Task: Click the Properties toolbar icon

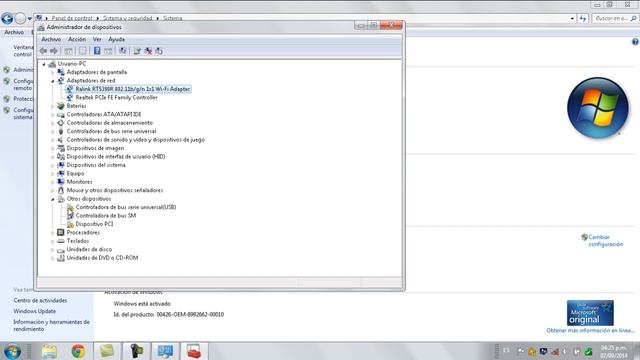Action: [83, 51]
